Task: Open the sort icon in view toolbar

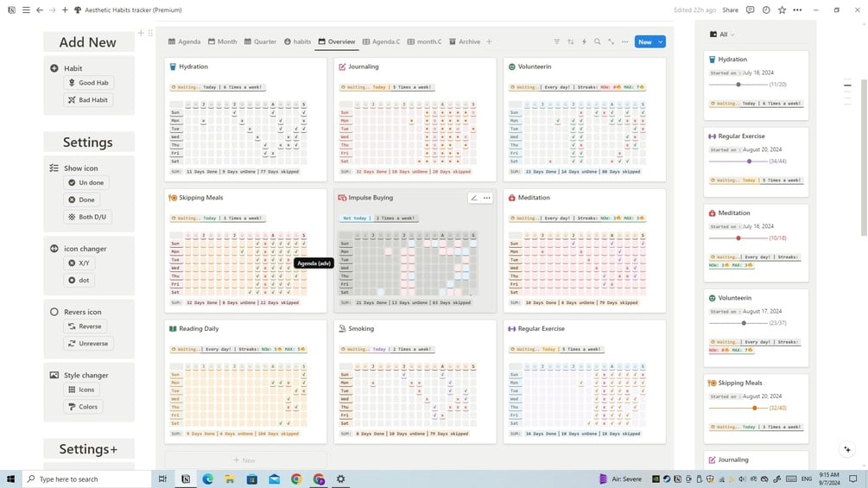Action: click(571, 42)
